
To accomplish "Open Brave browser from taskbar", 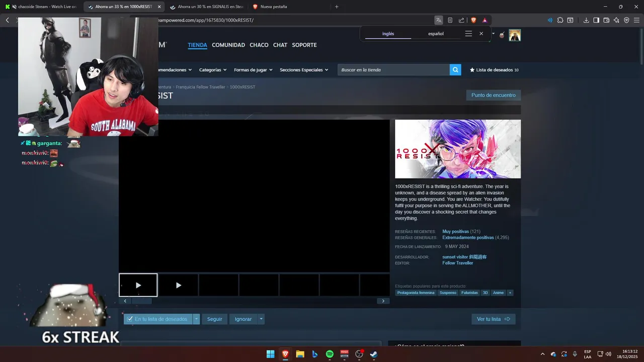I will 285,354.
